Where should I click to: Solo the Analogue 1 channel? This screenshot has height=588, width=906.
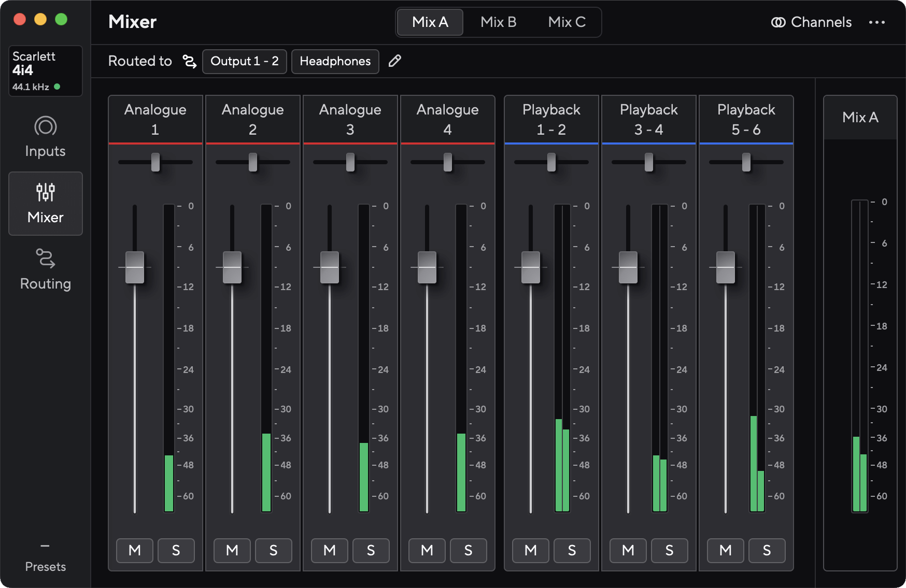176,550
